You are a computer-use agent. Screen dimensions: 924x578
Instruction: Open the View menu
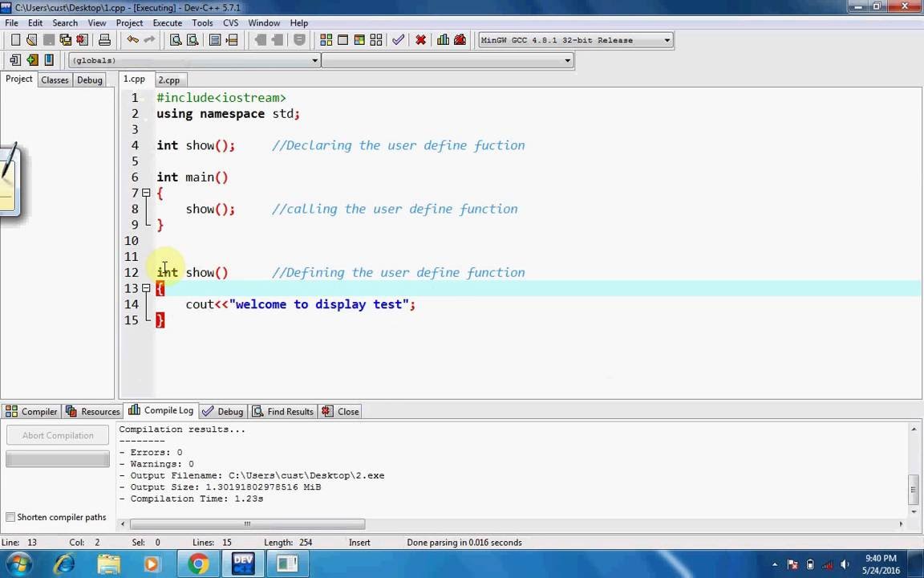(96, 23)
